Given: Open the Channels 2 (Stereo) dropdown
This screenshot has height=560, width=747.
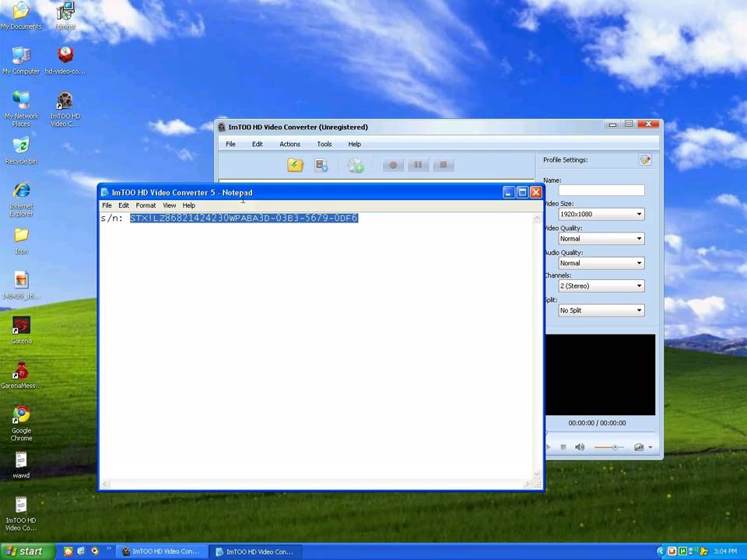Looking at the screenshot, I should click(x=601, y=285).
